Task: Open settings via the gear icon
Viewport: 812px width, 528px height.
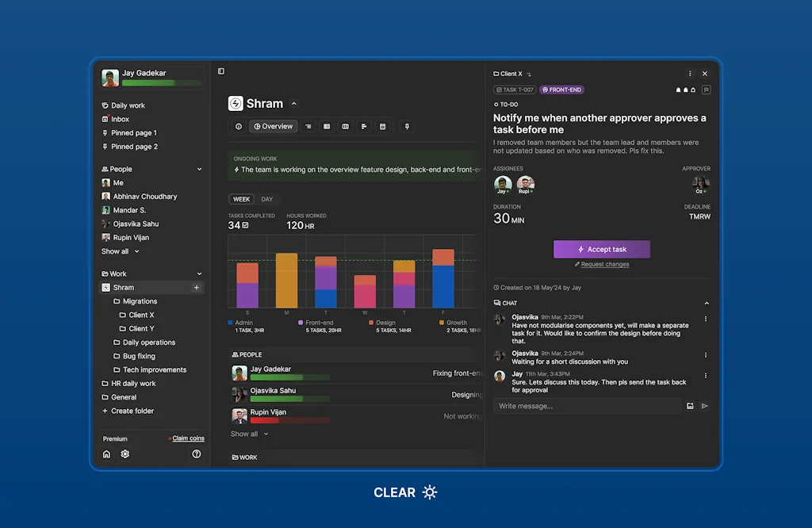Action: (125, 454)
